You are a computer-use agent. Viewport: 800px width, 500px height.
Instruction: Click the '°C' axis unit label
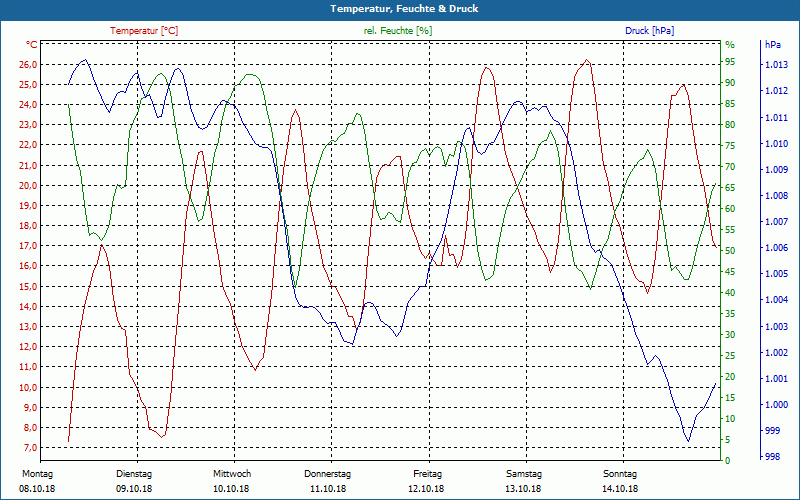tap(32, 44)
